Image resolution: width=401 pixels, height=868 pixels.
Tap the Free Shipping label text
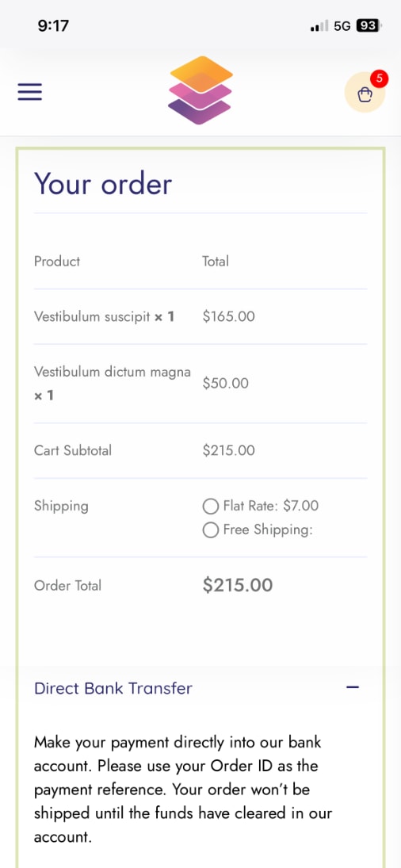coord(268,530)
